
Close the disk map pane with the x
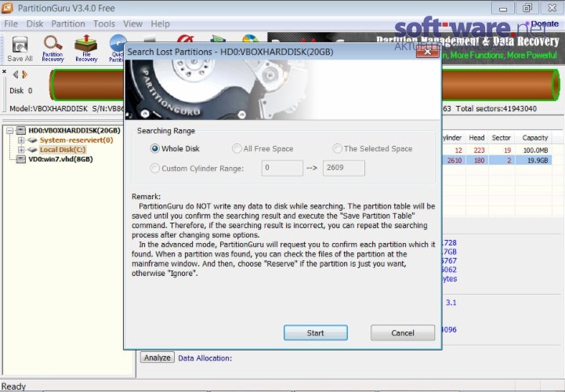coord(5,71)
